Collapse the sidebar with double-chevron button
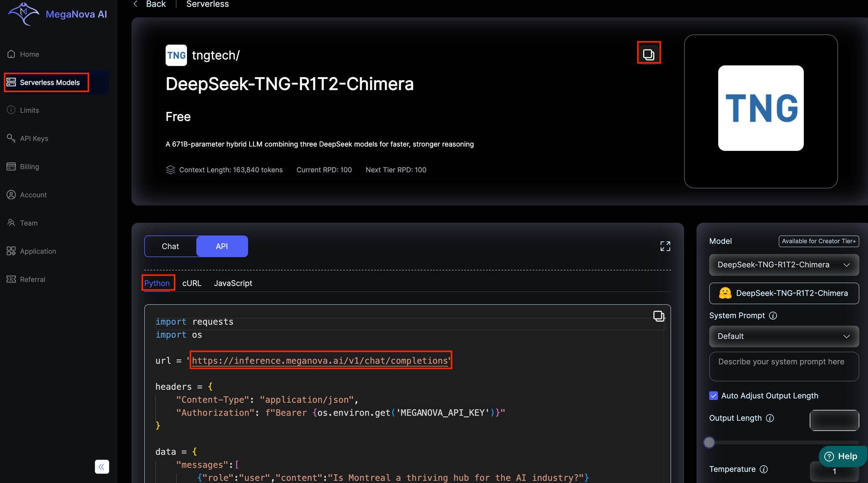The height and width of the screenshot is (483, 868). [x=102, y=467]
